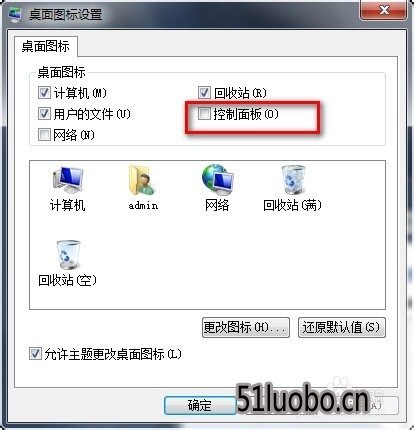Open the 更改图标(H)... dialog
Viewport: 414px width, 430px height.
point(246,327)
